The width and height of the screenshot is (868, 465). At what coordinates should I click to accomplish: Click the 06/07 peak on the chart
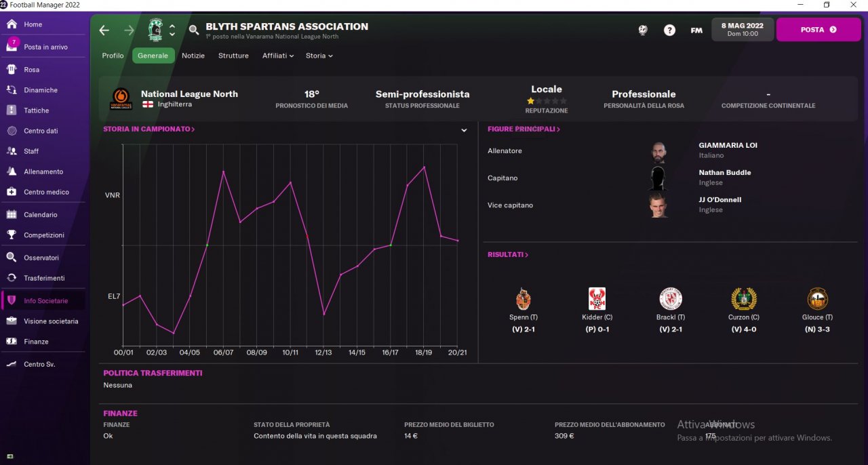pyautogui.click(x=223, y=171)
